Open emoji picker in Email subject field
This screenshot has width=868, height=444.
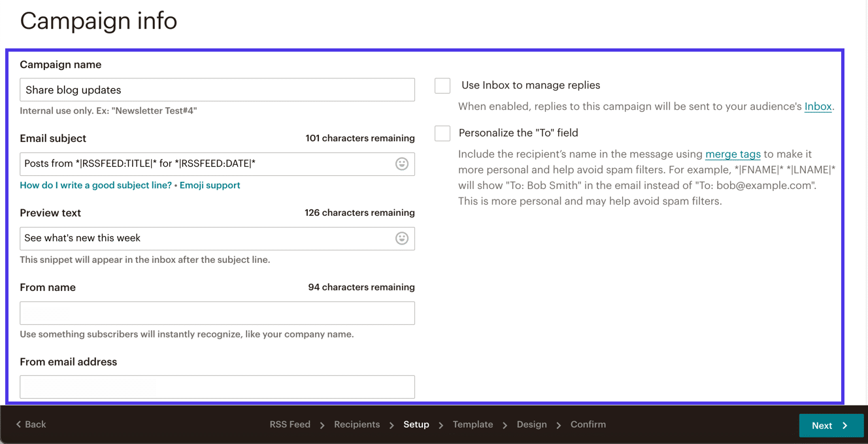coord(401,163)
